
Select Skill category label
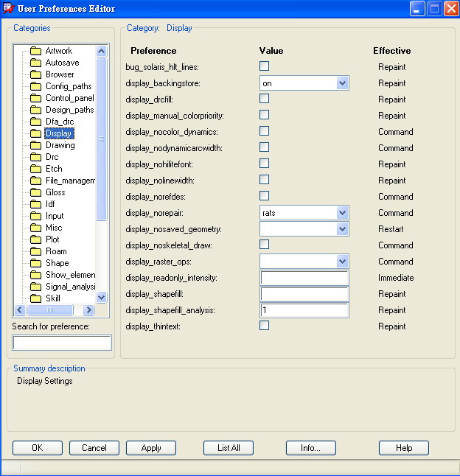(53, 298)
